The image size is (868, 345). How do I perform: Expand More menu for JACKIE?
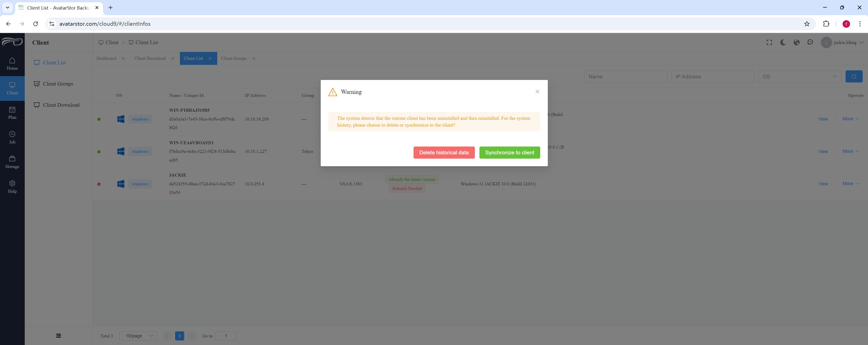[851, 184]
